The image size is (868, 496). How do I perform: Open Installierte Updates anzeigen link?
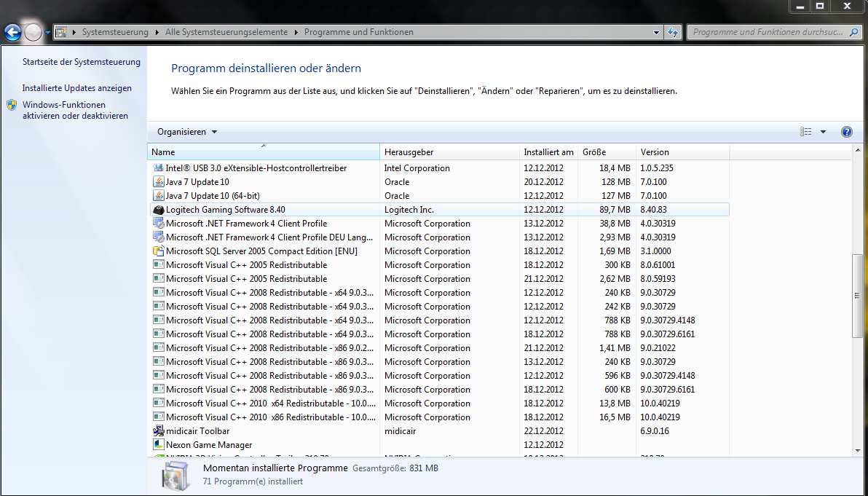[x=77, y=88]
